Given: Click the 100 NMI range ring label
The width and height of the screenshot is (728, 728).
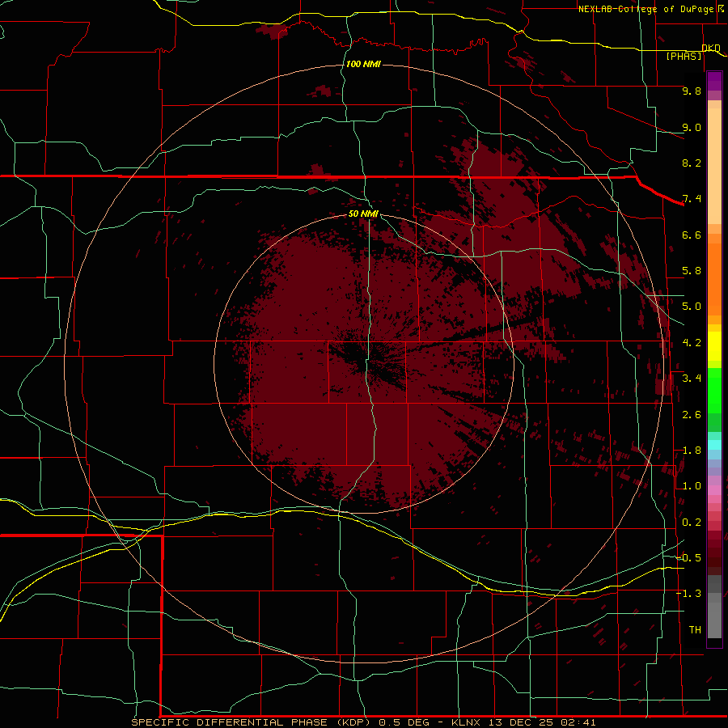Looking at the screenshot, I should pyautogui.click(x=363, y=64).
